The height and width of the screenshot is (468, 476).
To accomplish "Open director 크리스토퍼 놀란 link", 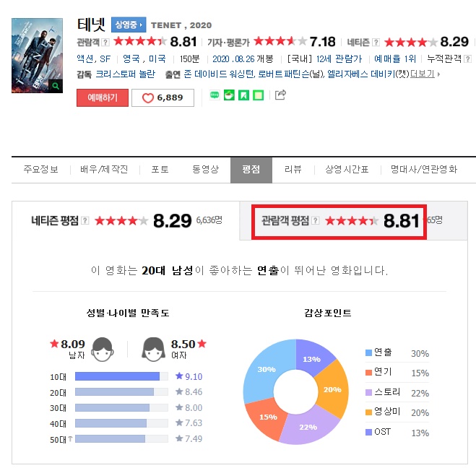I will (125, 74).
